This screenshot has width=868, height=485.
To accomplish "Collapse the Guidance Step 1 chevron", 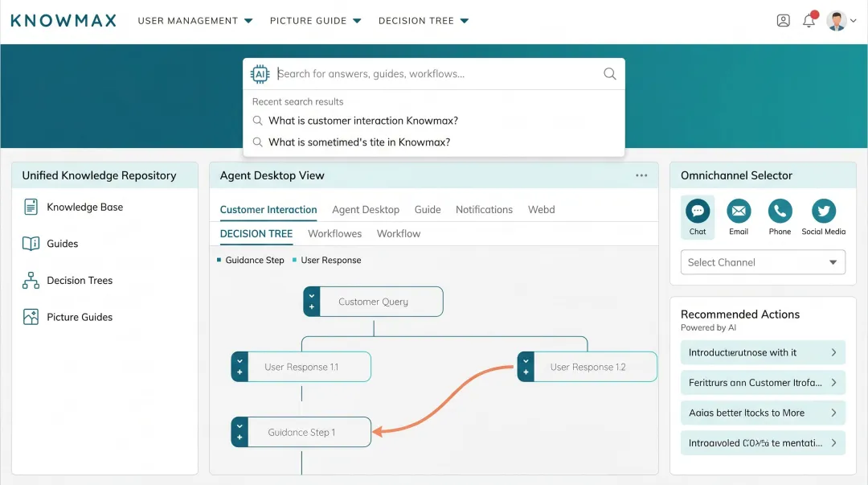I will 240,426.
